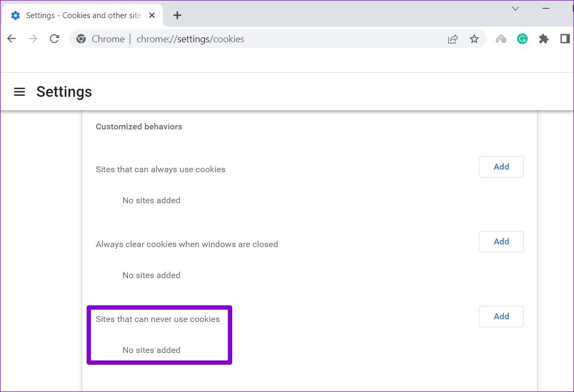Add site that can always use cookies
Viewport: 574px width, 392px height.
[501, 167]
